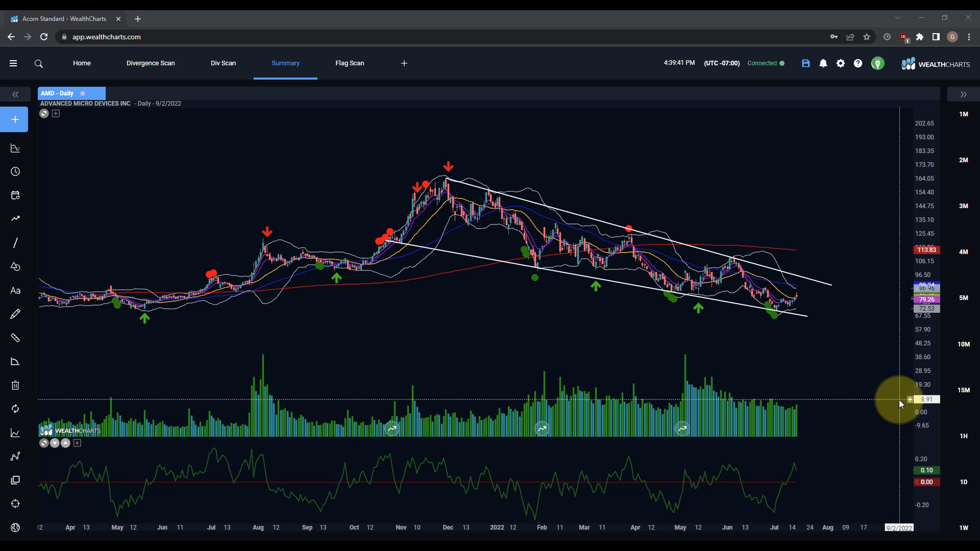Click the 9/2/2022 date label on axis
This screenshot has width=980, height=551.
(899, 528)
